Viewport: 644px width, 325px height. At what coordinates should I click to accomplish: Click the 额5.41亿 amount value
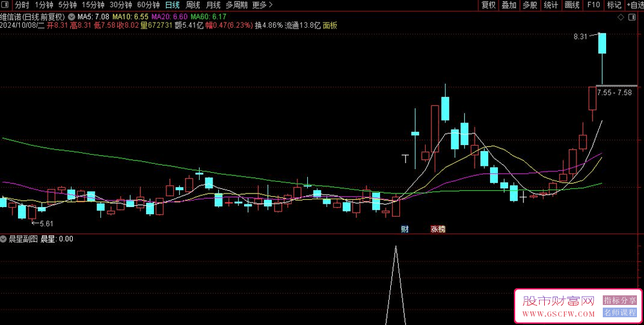coord(189,26)
